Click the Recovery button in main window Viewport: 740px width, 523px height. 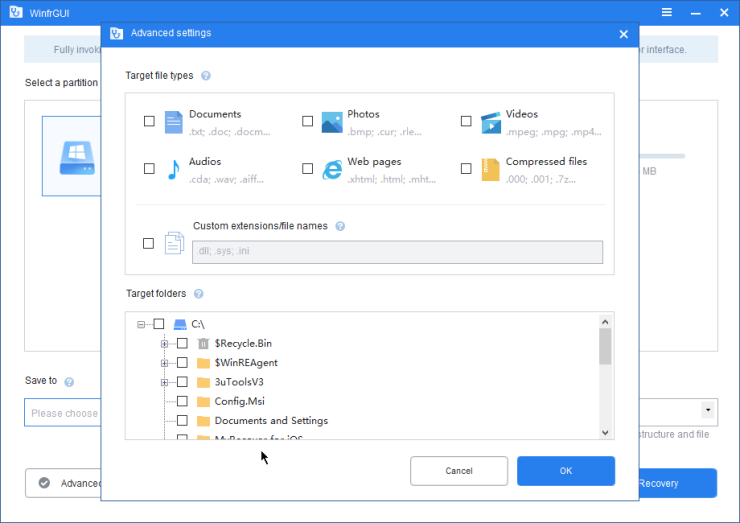(x=678, y=483)
